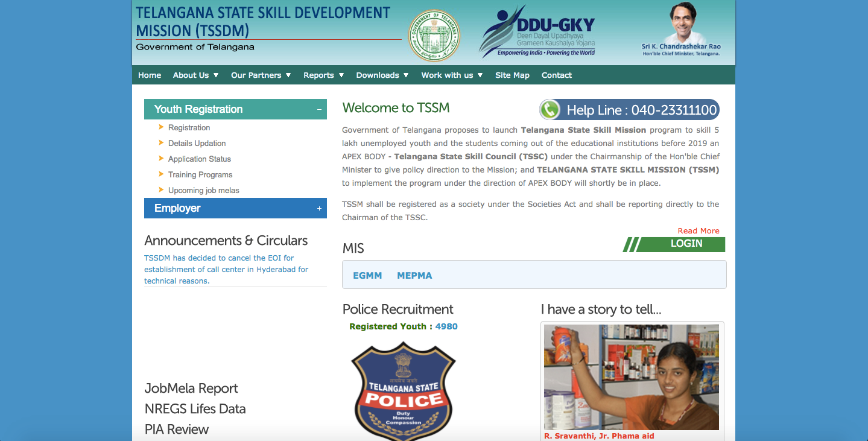This screenshot has width=868, height=441.
Task: Open the EGMM MIS link
Action: point(367,275)
